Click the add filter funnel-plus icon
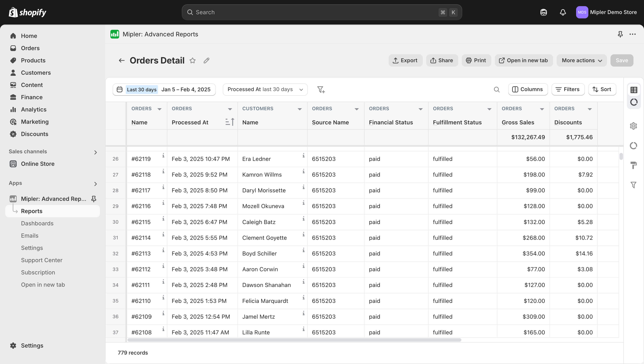Image resolution: width=644 pixels, height=364 pixels. 321,90
